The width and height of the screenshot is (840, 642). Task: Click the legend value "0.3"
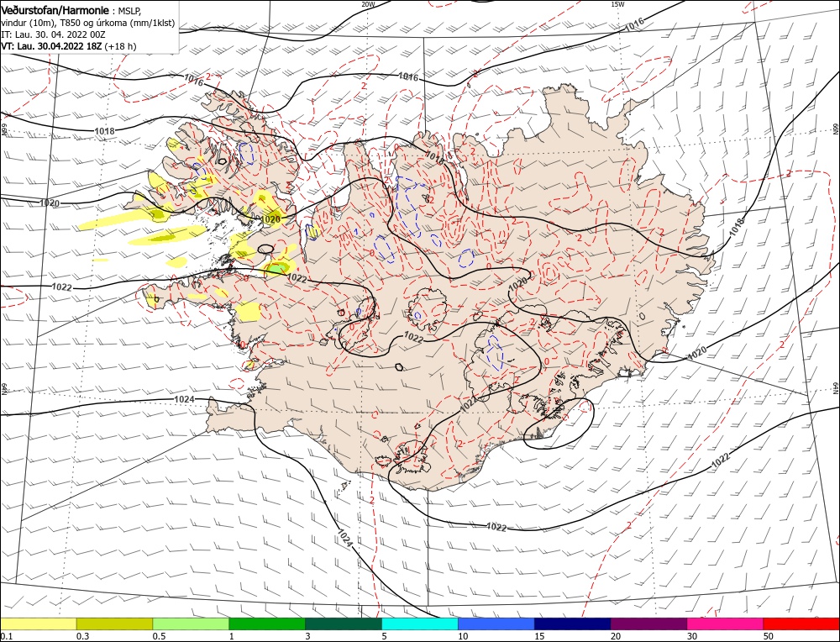(x=82, y=636)
